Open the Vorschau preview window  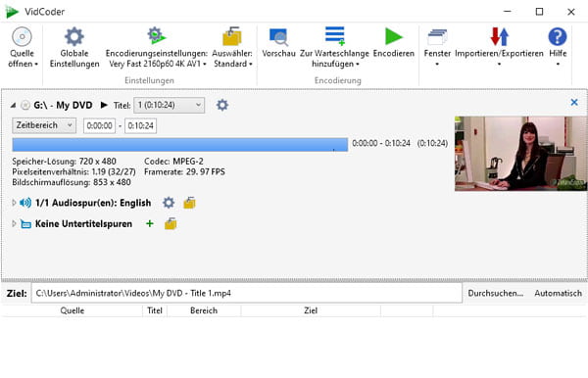pyautogui.click(x=278, y=43)
